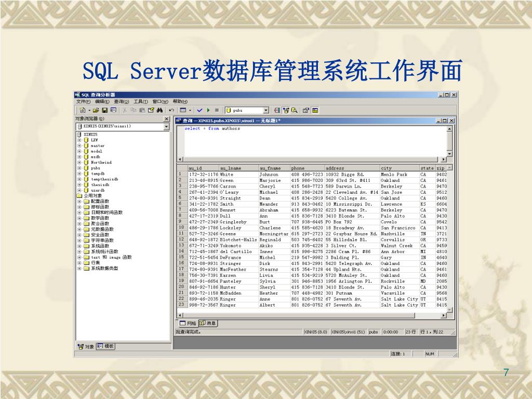Click the address column header
532x399 pixels.
352,168
